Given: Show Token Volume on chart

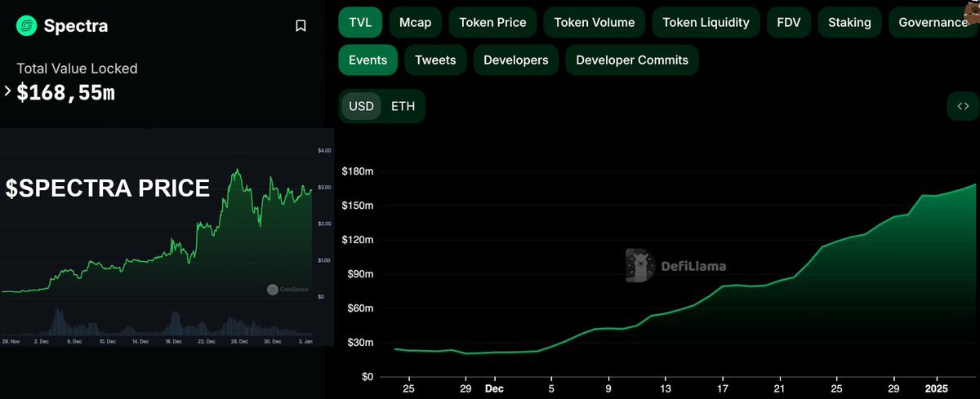Looking at the screenshot, I should click(594, 23).
